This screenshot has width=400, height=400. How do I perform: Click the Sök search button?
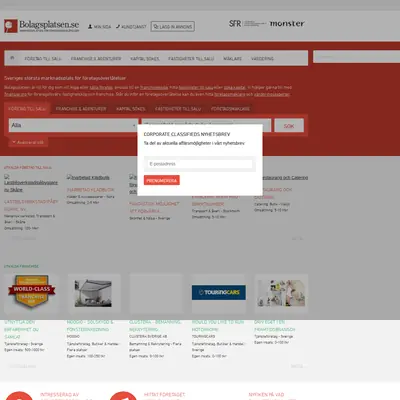[289, 126]
